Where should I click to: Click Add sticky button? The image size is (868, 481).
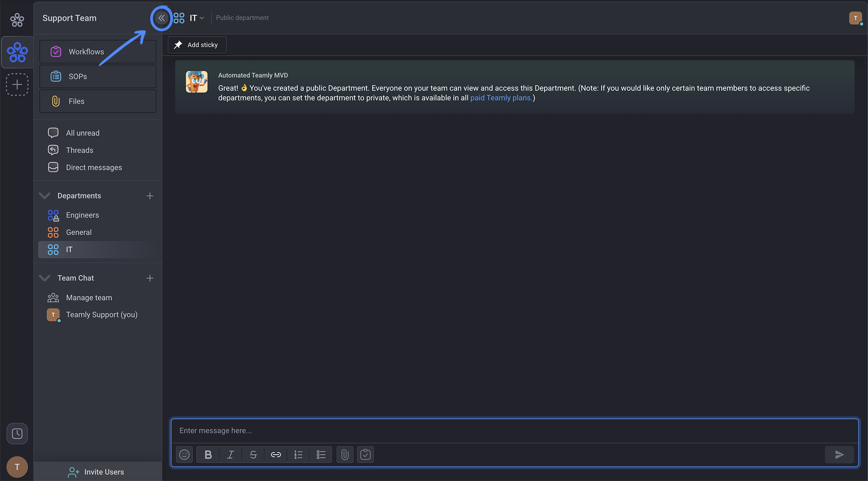coord(197,45)
